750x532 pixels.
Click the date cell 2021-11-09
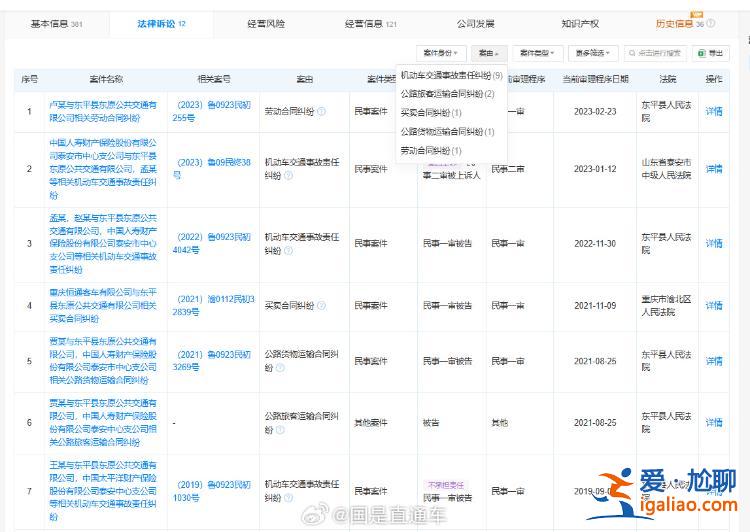(x=595, y=305)
